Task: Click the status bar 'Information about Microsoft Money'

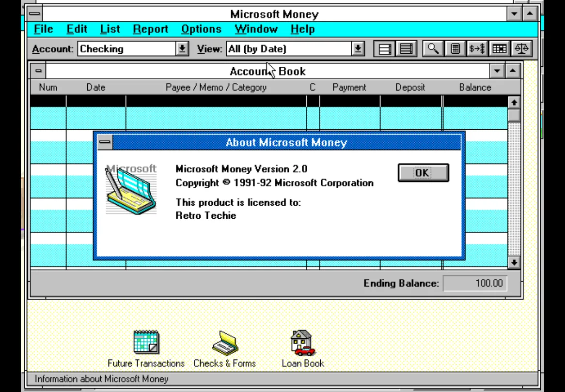Action: coord(102,379)
